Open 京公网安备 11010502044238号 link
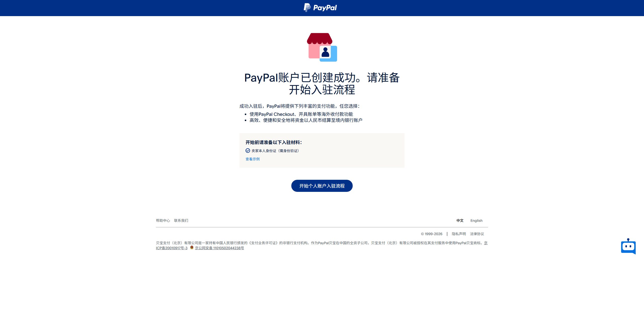 (219, 248)
